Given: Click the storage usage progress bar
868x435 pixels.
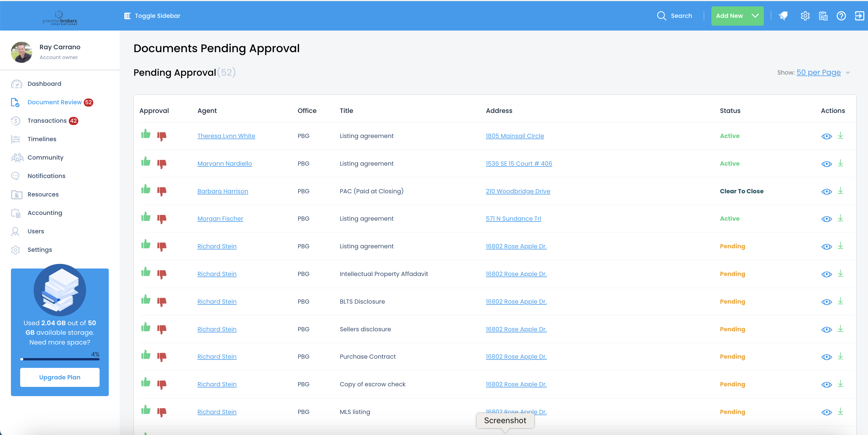Looking at the screenshot, I should (x=60, y=359).
